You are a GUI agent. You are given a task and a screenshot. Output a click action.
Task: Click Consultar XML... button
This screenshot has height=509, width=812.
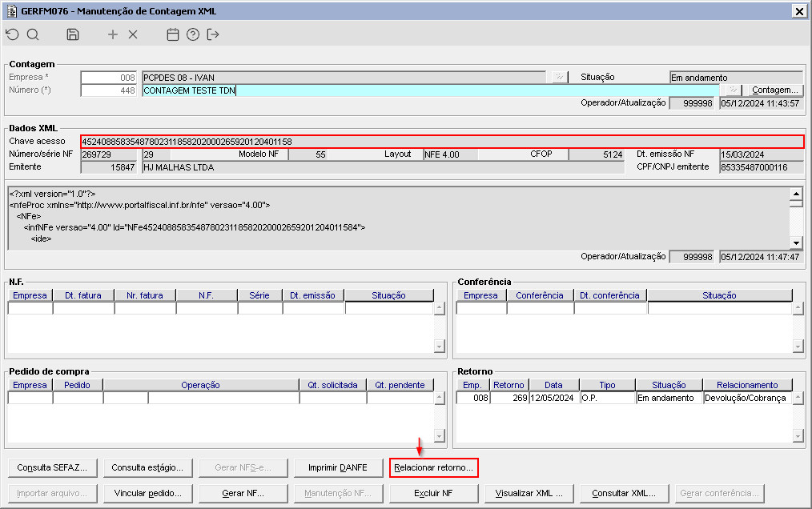(624, 494)
